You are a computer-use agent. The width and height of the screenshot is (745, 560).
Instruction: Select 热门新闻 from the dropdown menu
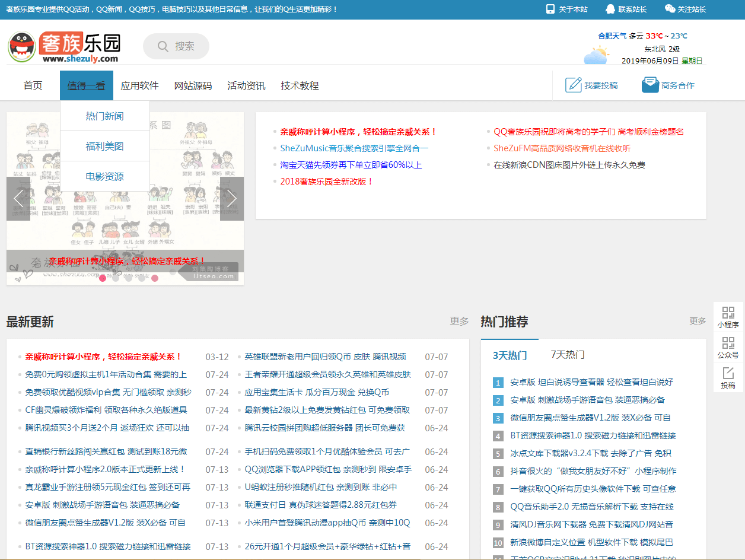click(x=104, y=116)
